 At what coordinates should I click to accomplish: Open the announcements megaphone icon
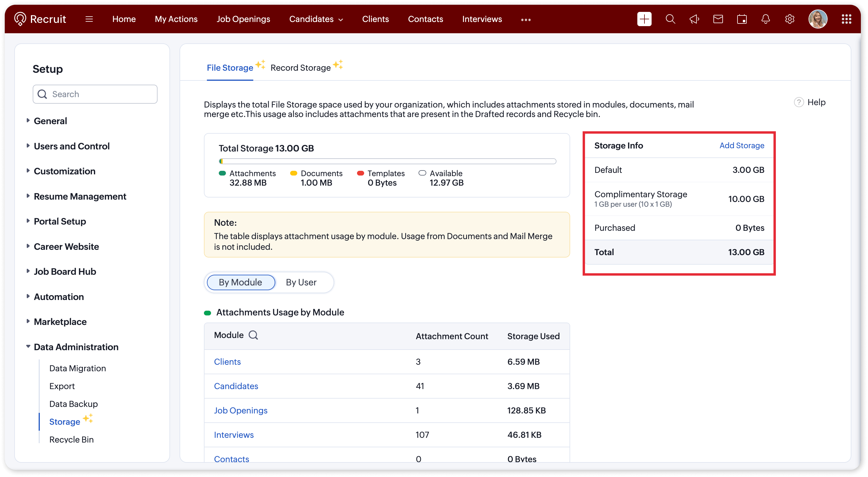coord(694,19)
